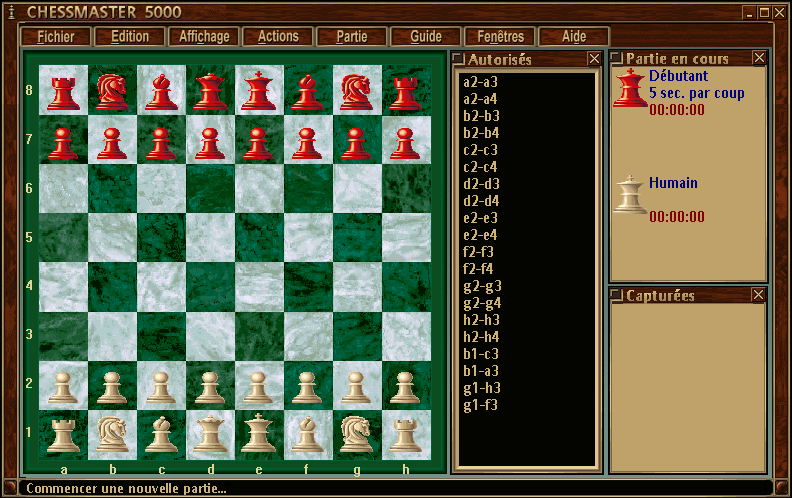Screen dimensions: 792x498
Task: Click the red king on e8
Action: [x=258, y=91]
